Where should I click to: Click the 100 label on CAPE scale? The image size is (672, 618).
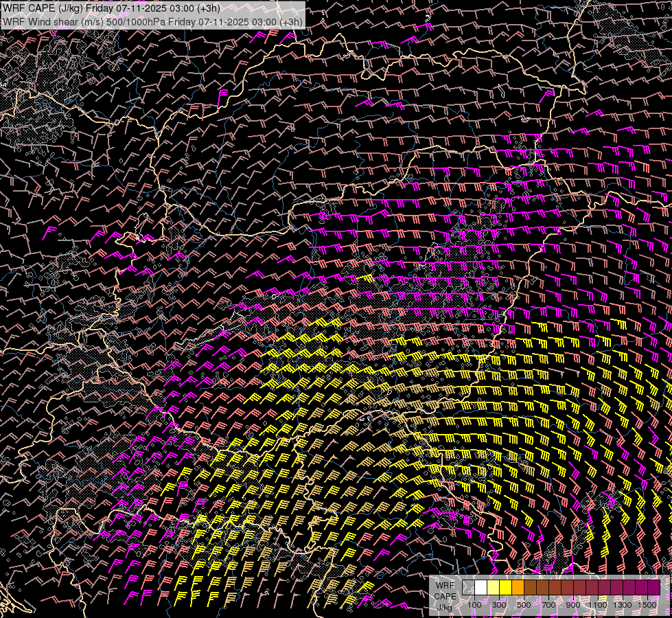(474, 605)
